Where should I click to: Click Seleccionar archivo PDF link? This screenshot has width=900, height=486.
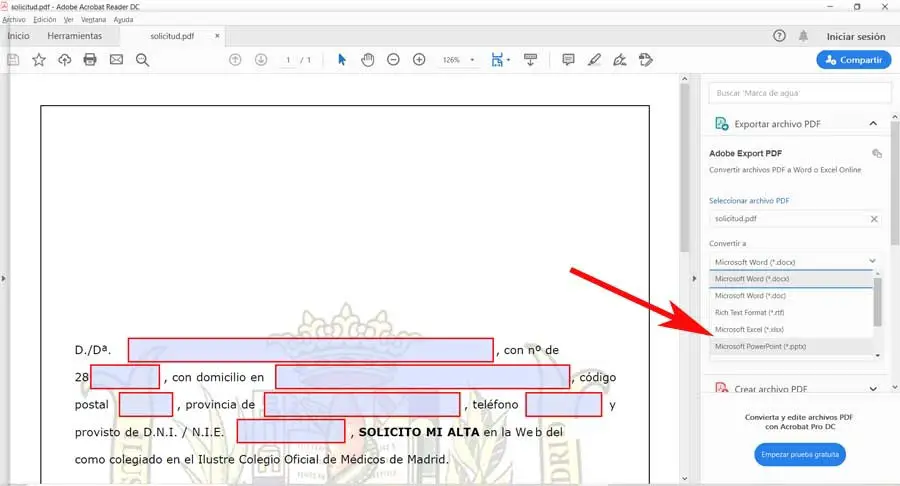pos(749,201)
